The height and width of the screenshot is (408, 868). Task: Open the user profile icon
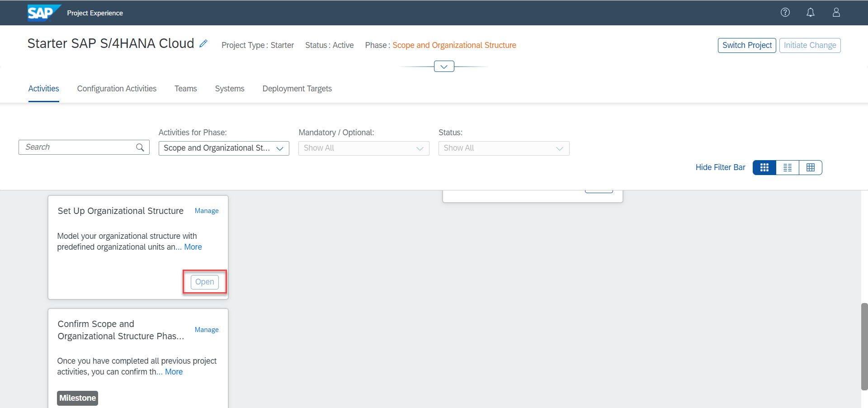click(836, 12)
